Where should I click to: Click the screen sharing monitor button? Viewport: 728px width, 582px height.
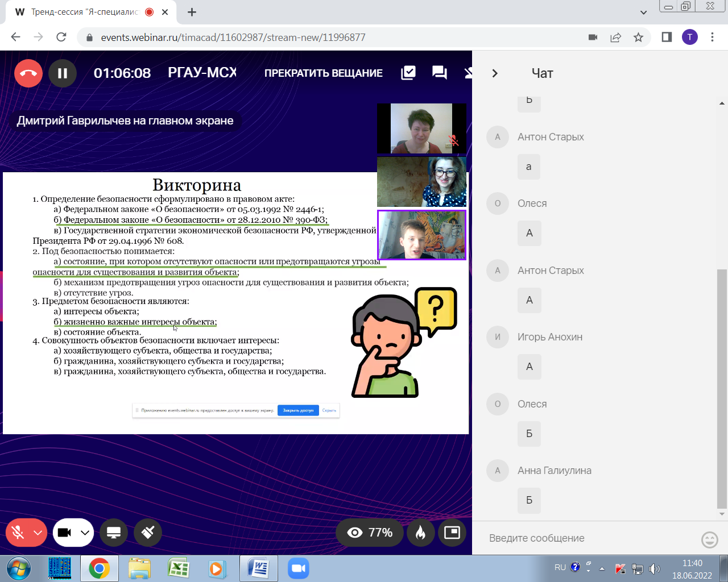pyautogui.click(x=114, y=533)
